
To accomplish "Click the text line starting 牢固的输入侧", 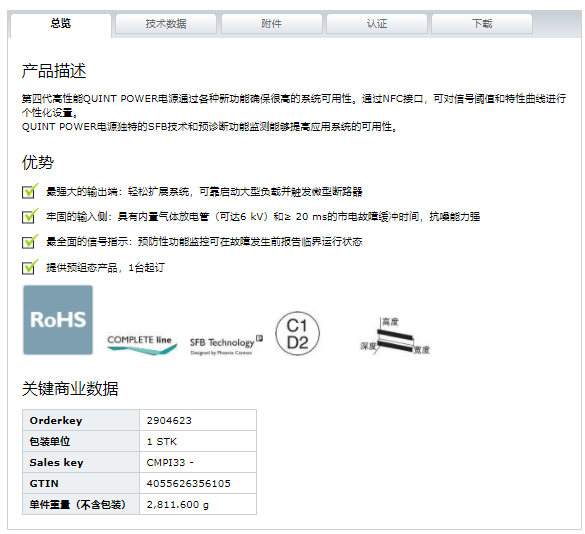I will pos(263,216).
